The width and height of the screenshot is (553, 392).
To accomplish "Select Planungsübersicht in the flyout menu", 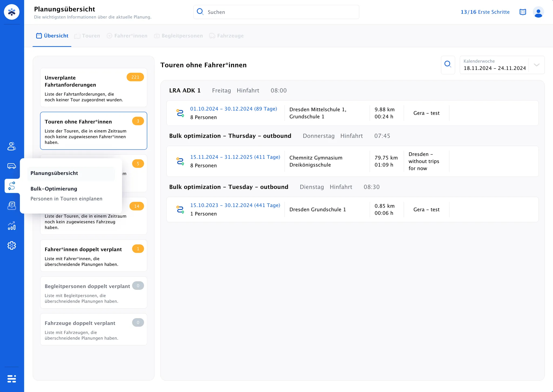I will 71,173.
